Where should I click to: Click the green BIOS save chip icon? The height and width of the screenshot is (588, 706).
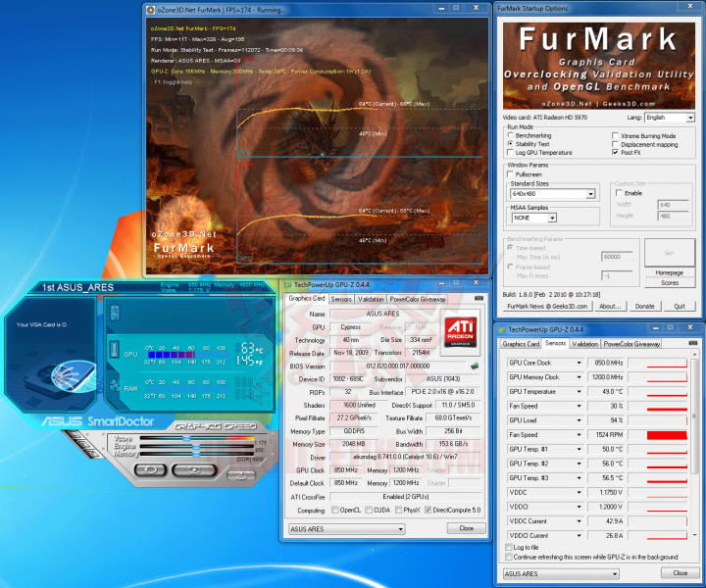pyautogui.click(x=475, y=366)
